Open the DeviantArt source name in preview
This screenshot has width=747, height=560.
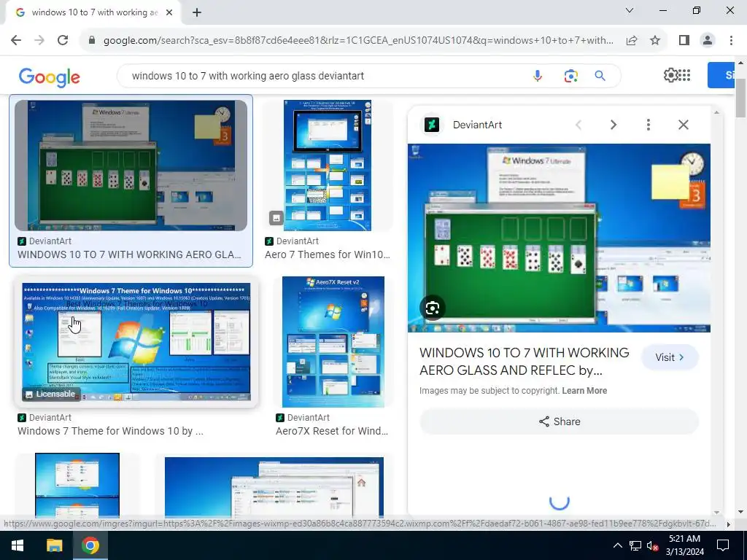click(477, 125)
